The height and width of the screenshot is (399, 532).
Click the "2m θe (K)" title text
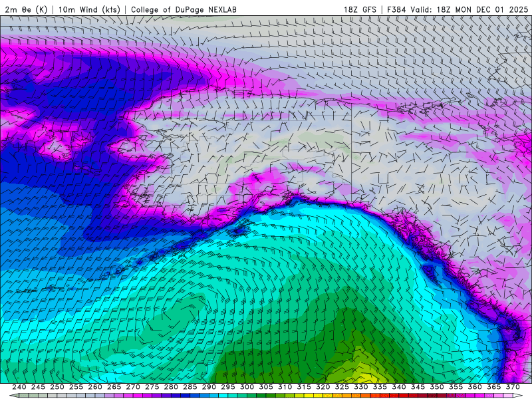(x=26, y=9)
